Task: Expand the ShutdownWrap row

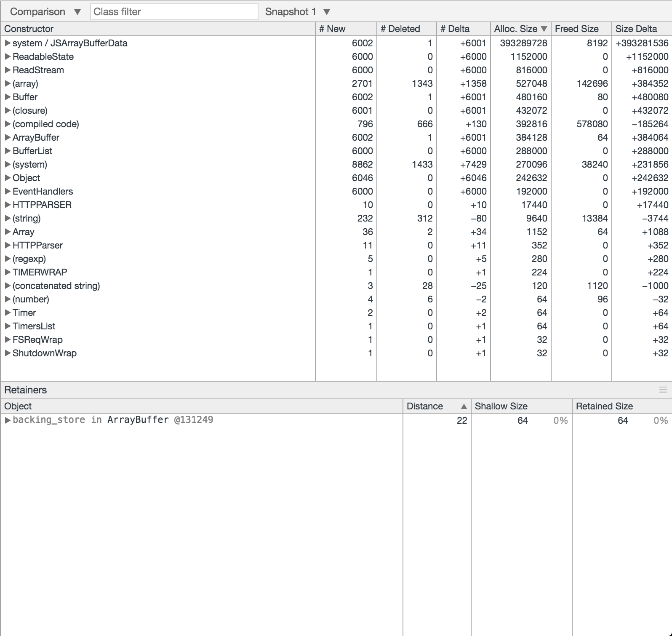Action: [x=8, y=353]
